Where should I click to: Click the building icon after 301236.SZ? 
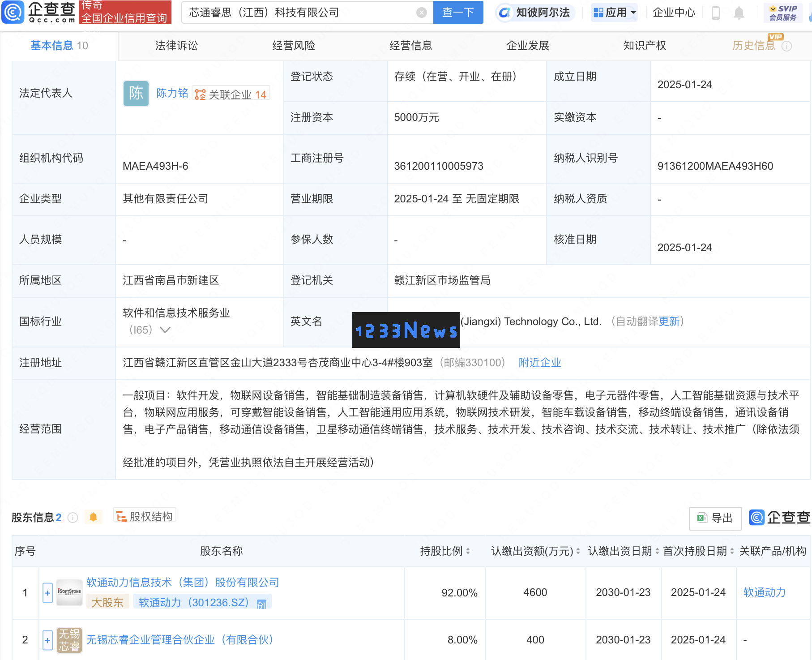[261, 604]
